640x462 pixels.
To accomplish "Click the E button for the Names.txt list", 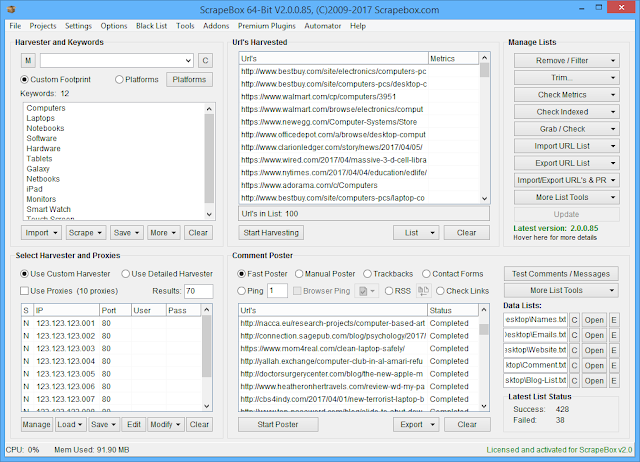I will pyautogui.click(x=613, y=320).
